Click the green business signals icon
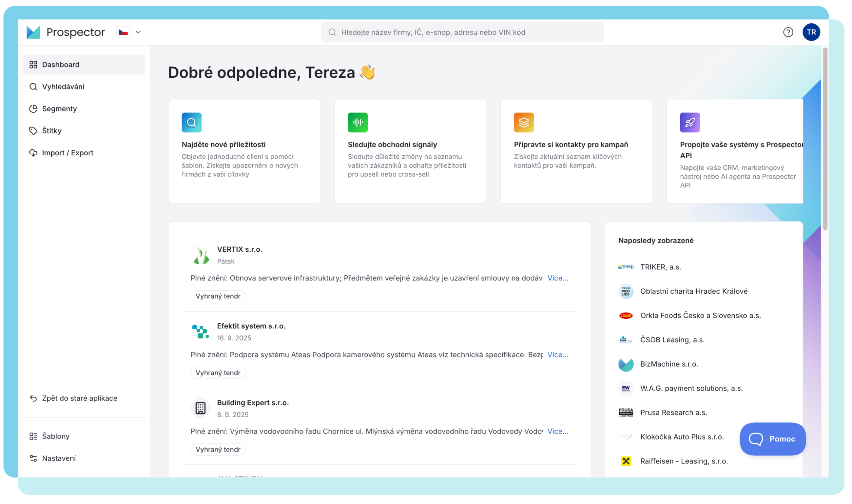This screenshot has width=852, height=504. pos(358,122)
